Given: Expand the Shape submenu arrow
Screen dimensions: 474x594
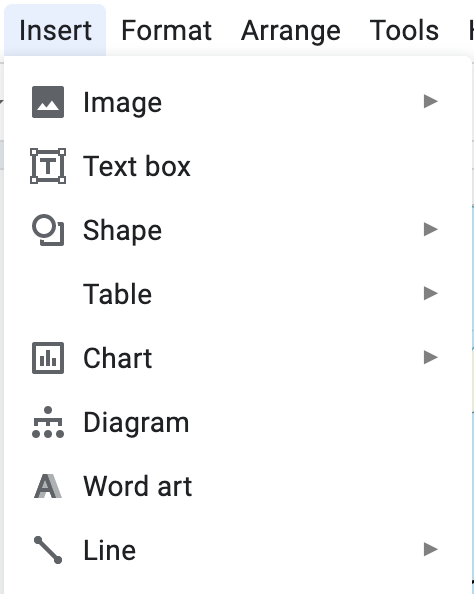Looking at the screenshot, I should pos(431,230).
